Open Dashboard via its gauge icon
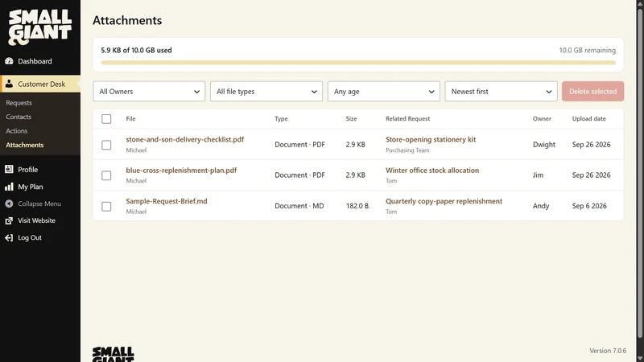 [9, 61]
